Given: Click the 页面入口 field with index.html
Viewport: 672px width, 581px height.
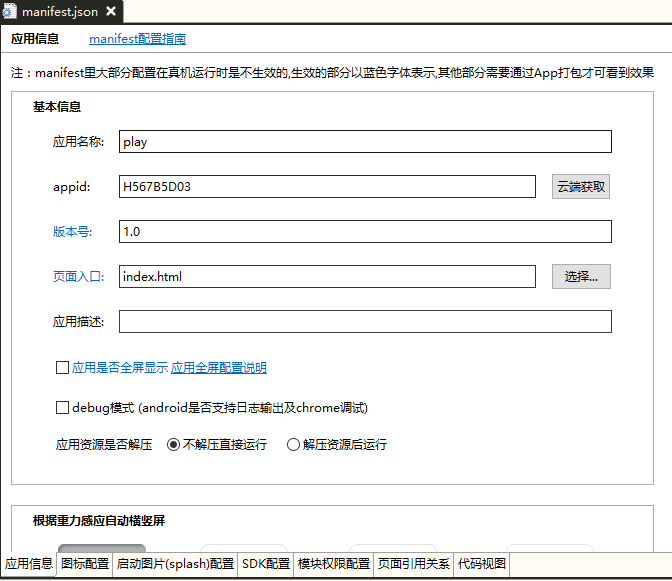Looking at the screenshot, I should pyautogui.click(x=327, y=276).
